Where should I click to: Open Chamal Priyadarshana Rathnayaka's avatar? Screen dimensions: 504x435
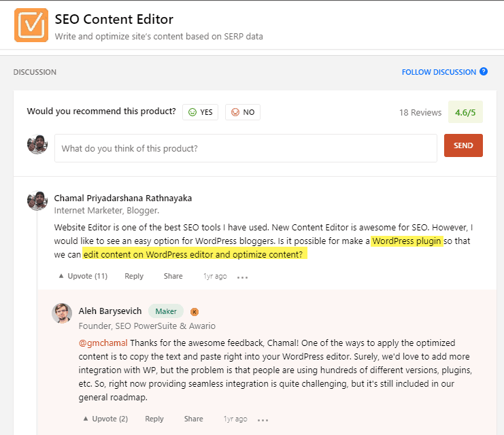click(37, 201)
